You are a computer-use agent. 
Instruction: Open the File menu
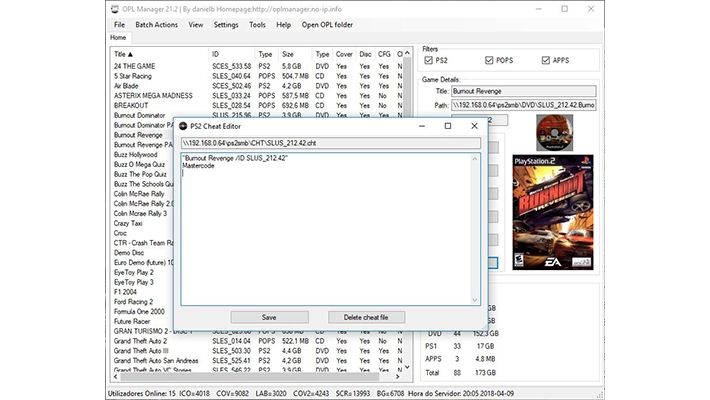tap(119, 25)
